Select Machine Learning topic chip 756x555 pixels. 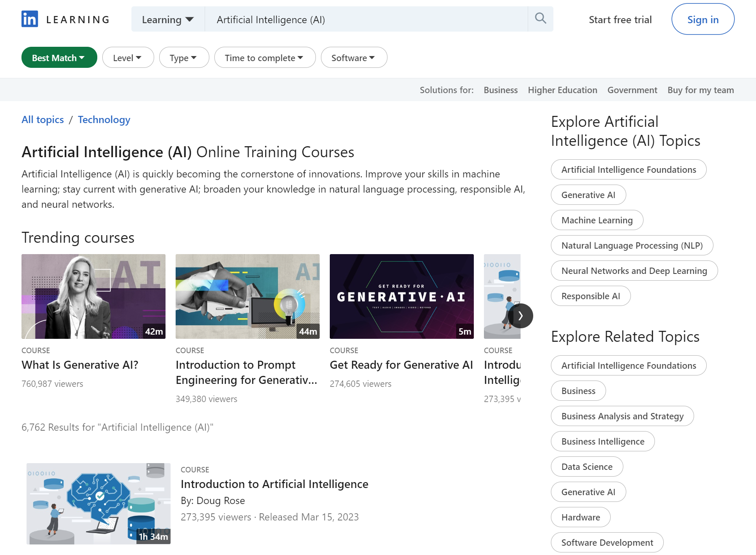pos(597,220)
